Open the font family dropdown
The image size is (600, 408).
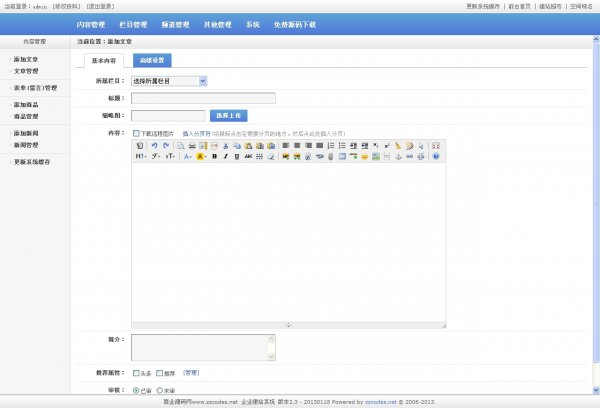[x=156, y=156]
